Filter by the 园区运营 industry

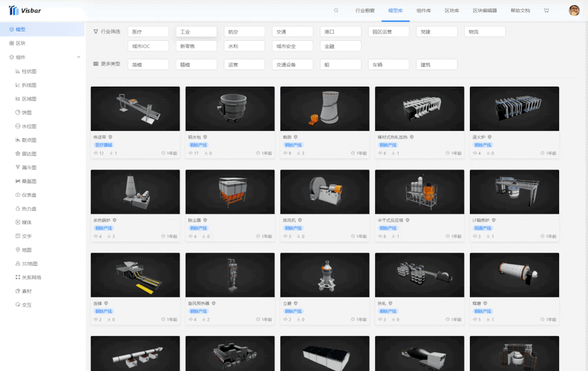click(389, 32)
